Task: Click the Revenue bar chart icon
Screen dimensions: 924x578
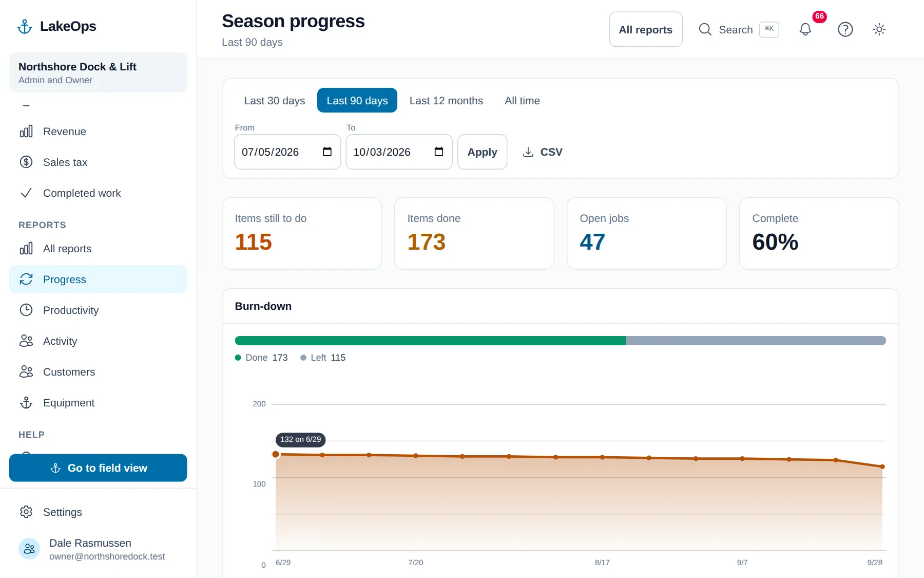Action: [26, 132]
